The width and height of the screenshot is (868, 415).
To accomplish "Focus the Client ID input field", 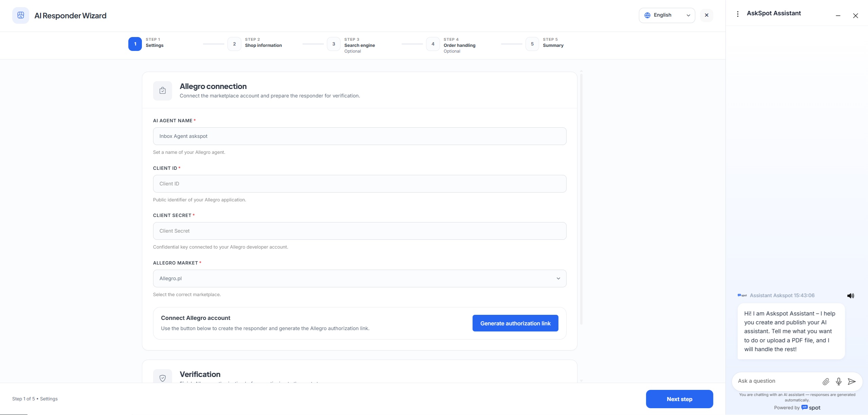I will 359,184.
